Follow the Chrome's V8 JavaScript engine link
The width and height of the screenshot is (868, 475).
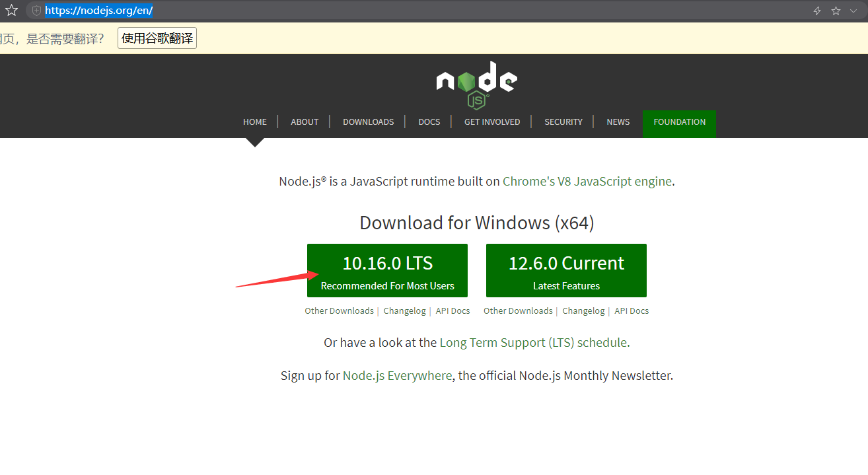587,181
